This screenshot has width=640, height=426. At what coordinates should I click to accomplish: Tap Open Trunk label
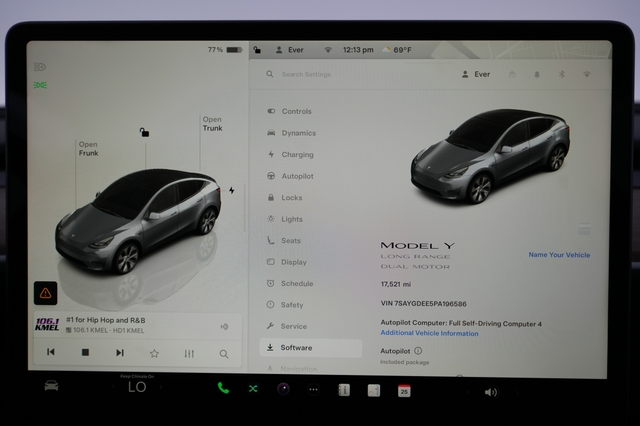pos(212,124)
